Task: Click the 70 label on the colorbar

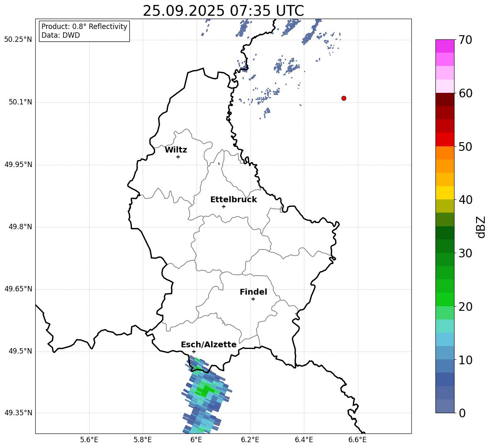Action: (465, 40)
